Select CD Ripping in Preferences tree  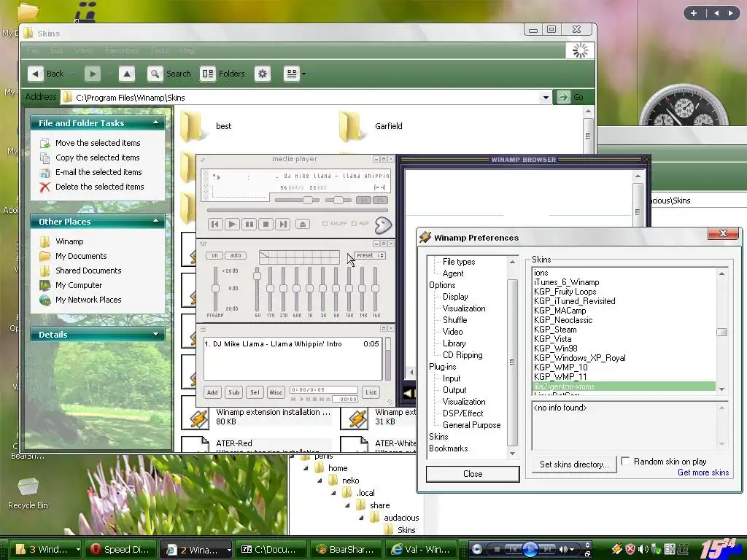coord(462,355)
